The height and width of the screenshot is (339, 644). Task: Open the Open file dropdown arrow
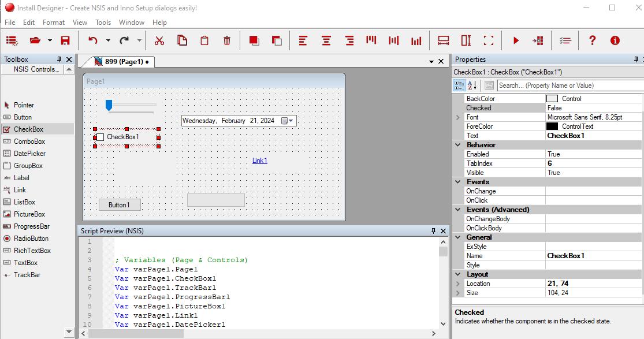pyautogui.click(x=50, y=40)
